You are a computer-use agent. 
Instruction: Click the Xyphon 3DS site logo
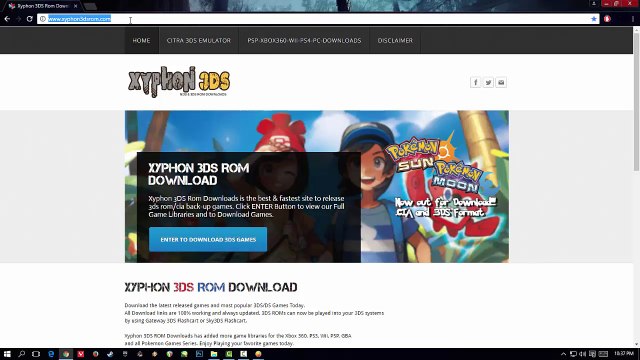(x=179, y=82)
